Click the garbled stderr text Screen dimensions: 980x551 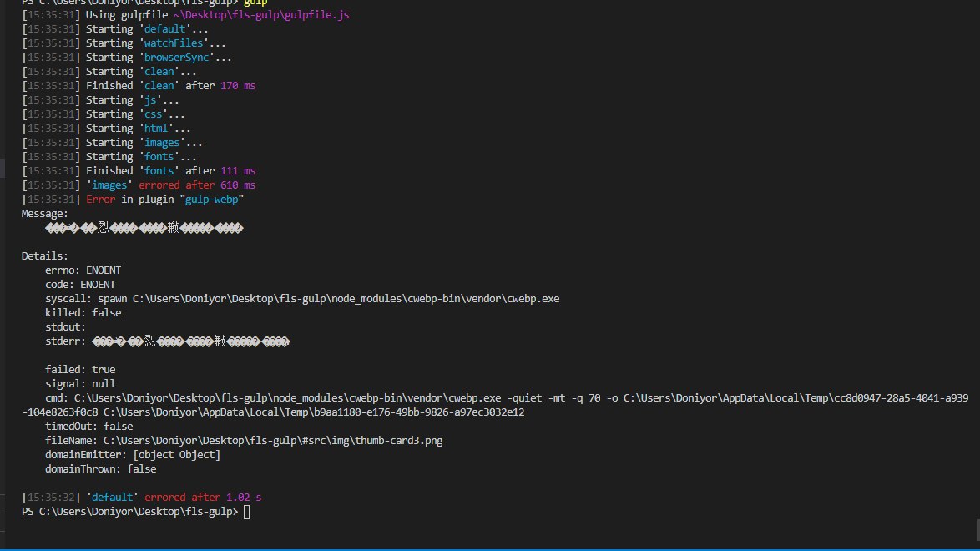click(190, 341)
